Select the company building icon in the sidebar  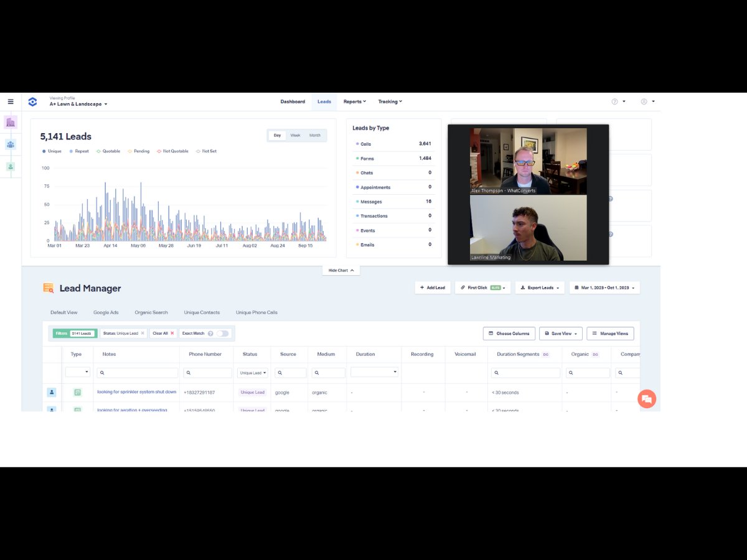point(11,122)
